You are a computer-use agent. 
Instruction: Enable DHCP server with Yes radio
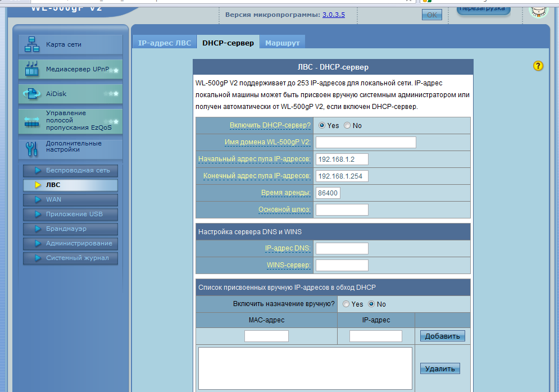(322, 125)
